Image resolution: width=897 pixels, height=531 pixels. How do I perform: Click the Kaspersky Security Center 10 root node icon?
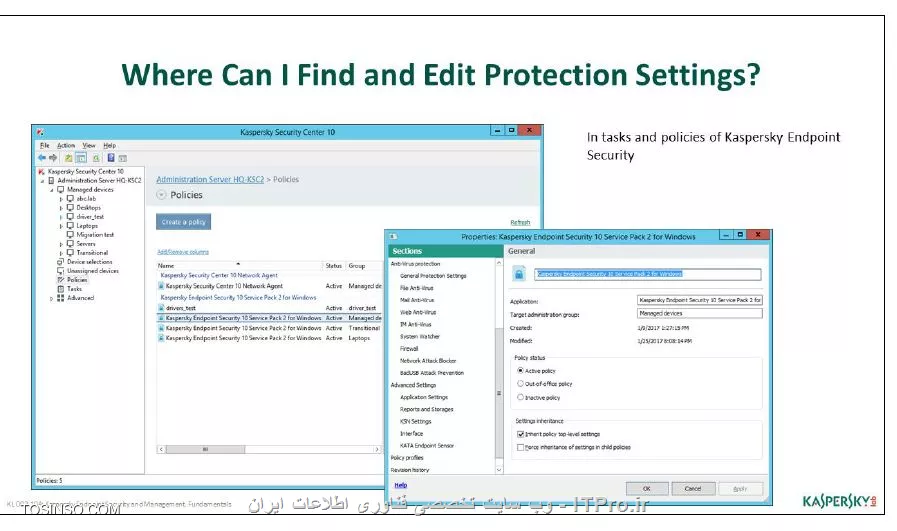pyautogui.click(x=41, y=171)
